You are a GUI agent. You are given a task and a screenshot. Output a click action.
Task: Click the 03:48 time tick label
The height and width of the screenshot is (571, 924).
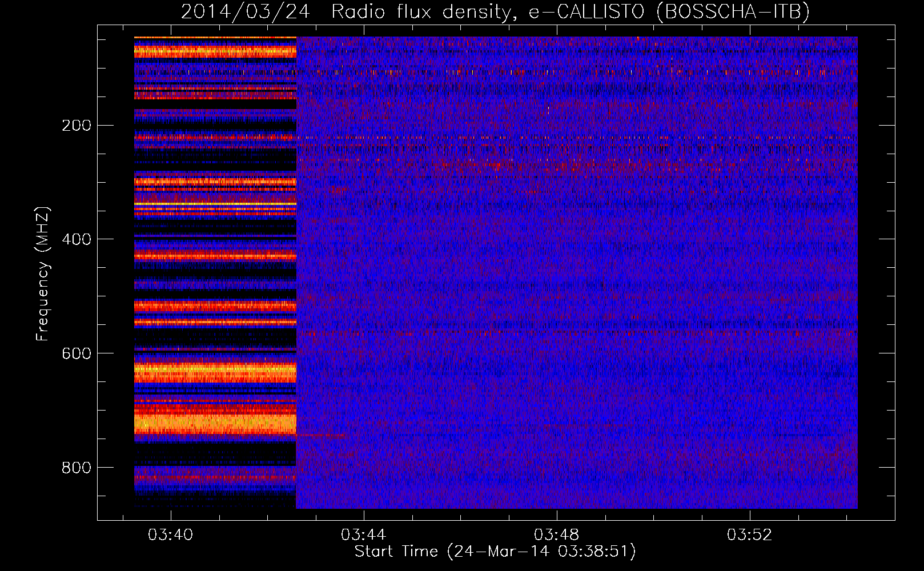(557, 535)
